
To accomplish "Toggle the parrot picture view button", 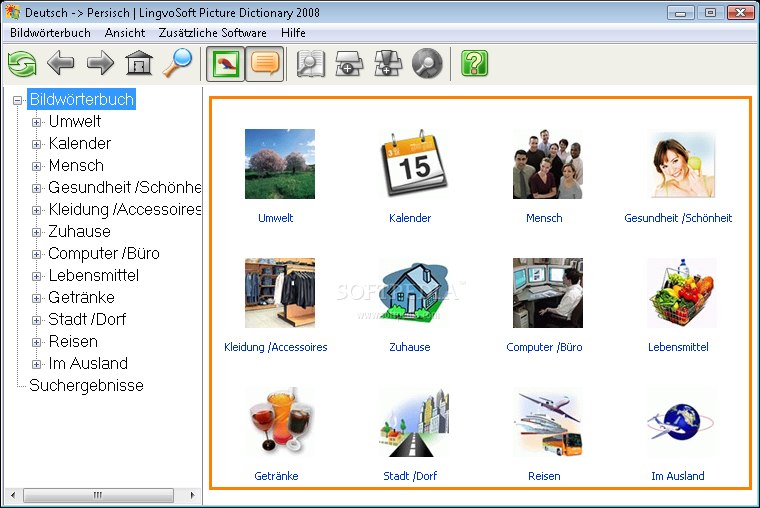I will pos(225,64).
